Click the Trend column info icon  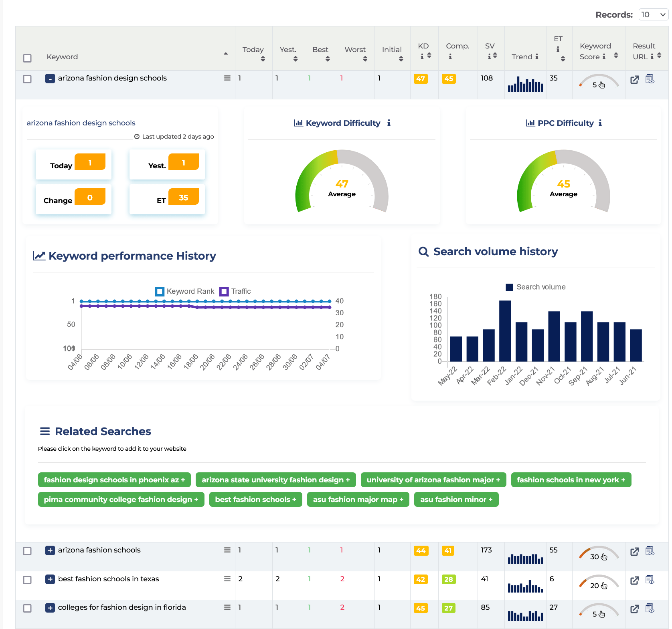point(537,56)
